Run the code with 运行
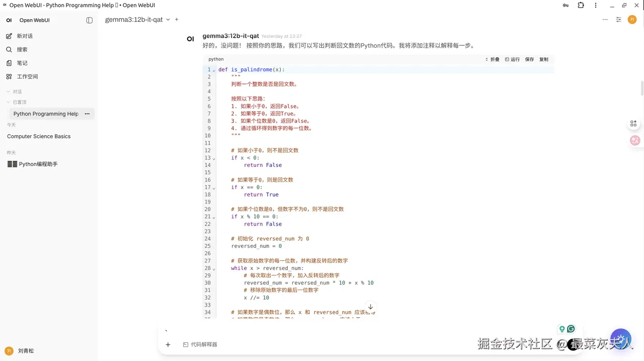644x361 pixels. click(512, 59)
